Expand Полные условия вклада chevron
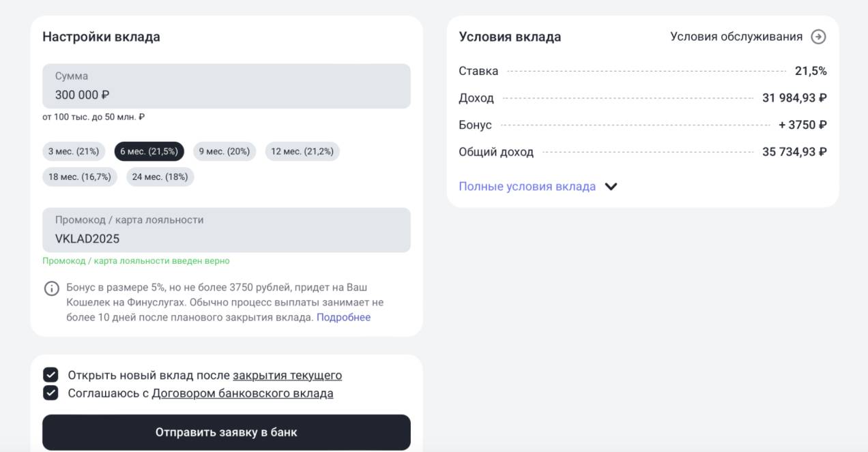868x452 pixels. pos(611,187)
